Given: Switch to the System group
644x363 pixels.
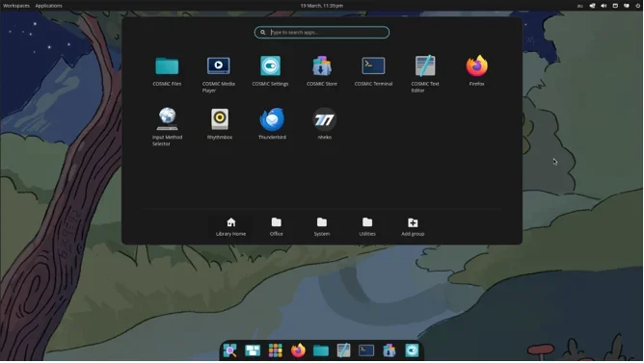Looking at the screenshot, I should (x=322, y=227).
